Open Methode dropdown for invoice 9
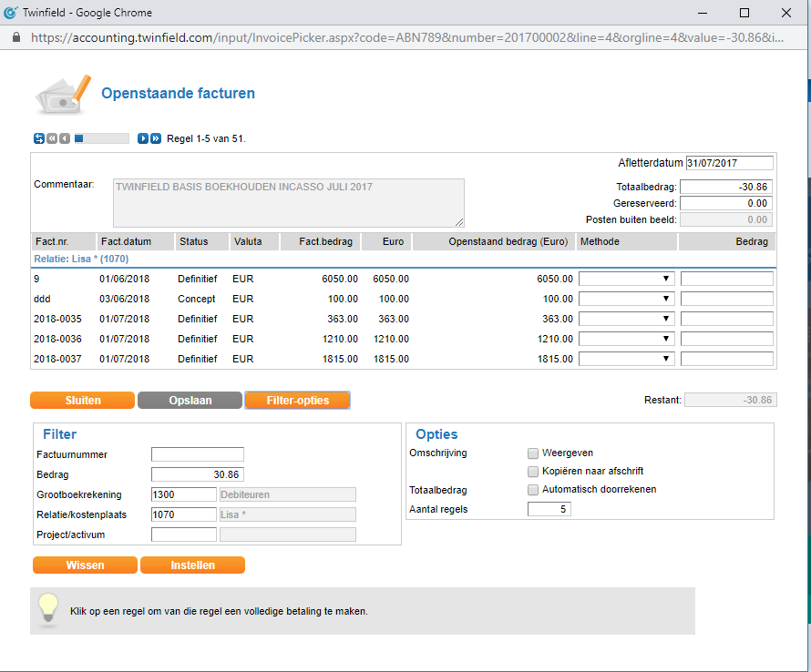This screenshot has height=672, width=811. tap(626, 279)
